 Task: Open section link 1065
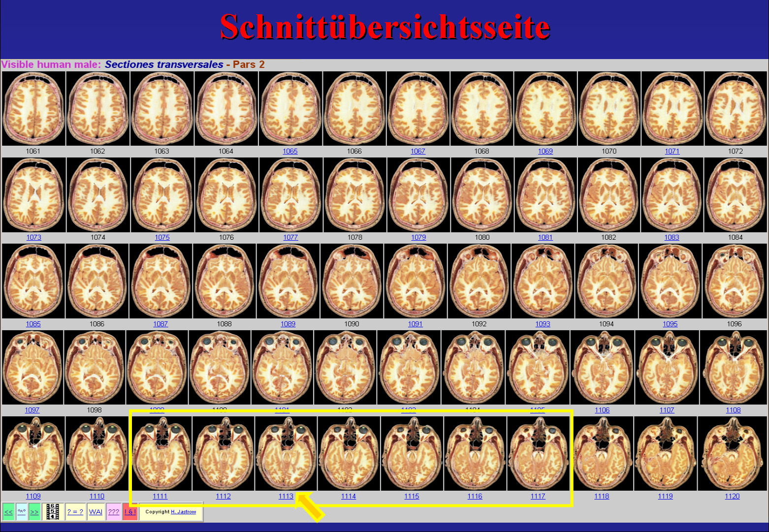click(290, 151)
